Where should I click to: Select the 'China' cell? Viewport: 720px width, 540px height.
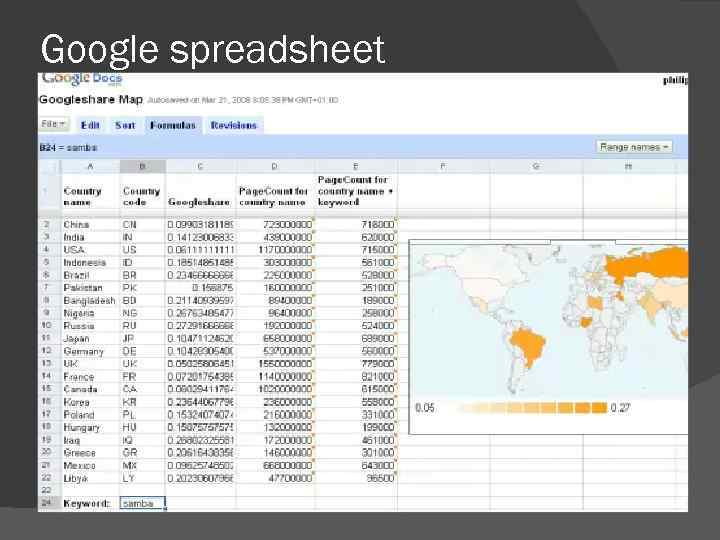pyautogui.click(x=90, y=225)
